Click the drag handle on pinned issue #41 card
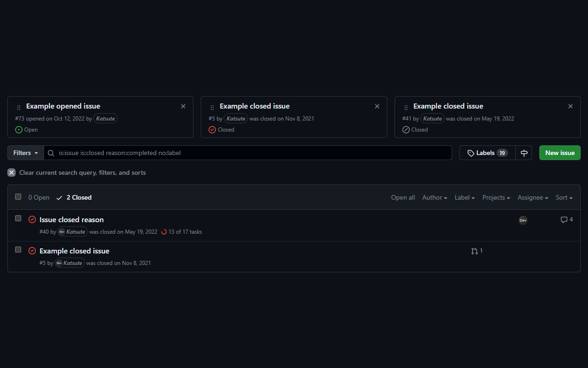The image size is (588, 368). click(406, 108)
